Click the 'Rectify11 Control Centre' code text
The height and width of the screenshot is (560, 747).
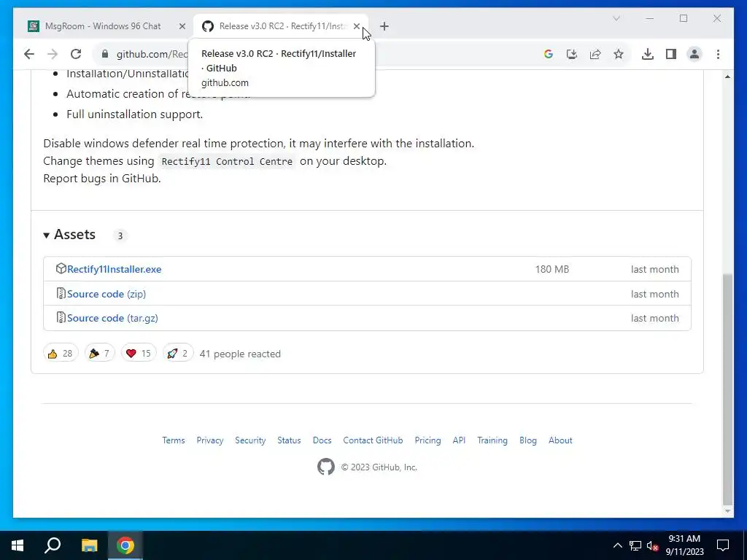[x=227, y=161]
